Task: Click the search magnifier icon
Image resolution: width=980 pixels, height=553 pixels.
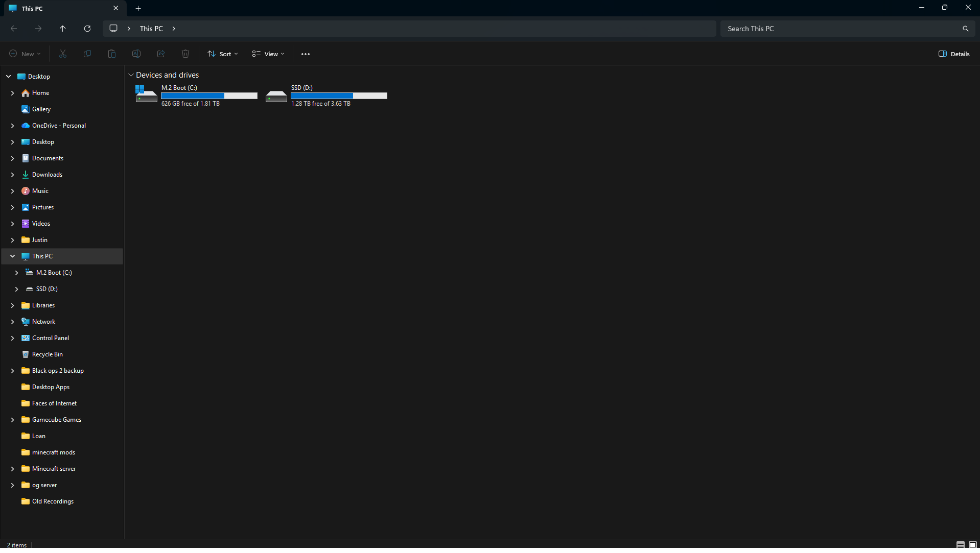Action: coord(965,29)
